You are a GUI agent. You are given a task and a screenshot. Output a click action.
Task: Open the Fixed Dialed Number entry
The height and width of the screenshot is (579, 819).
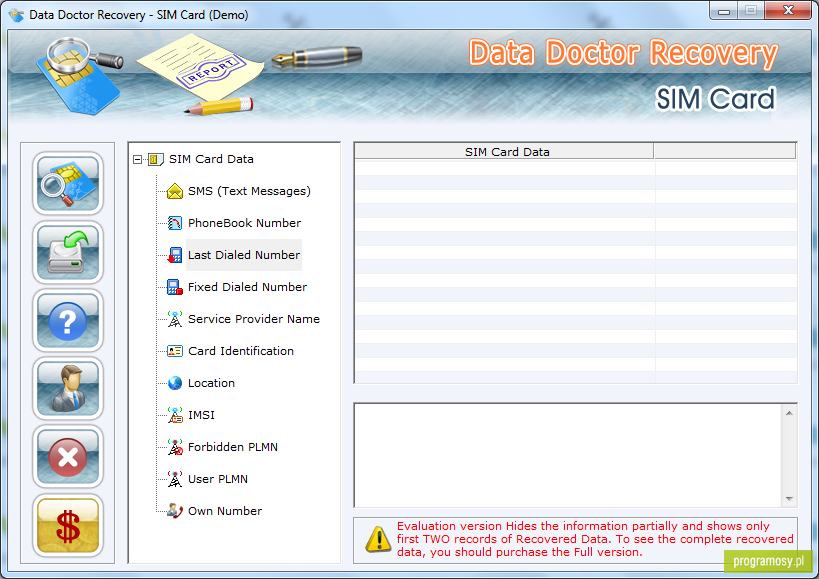pyautogui.click(x=247, y=287)
